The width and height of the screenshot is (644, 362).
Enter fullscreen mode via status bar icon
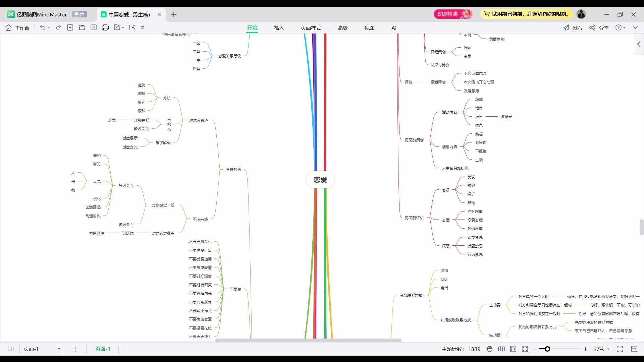point(620,349)
